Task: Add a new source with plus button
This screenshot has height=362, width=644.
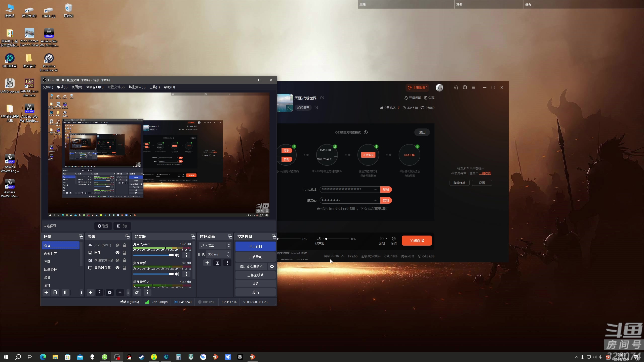Action: [x=91, y=292]
